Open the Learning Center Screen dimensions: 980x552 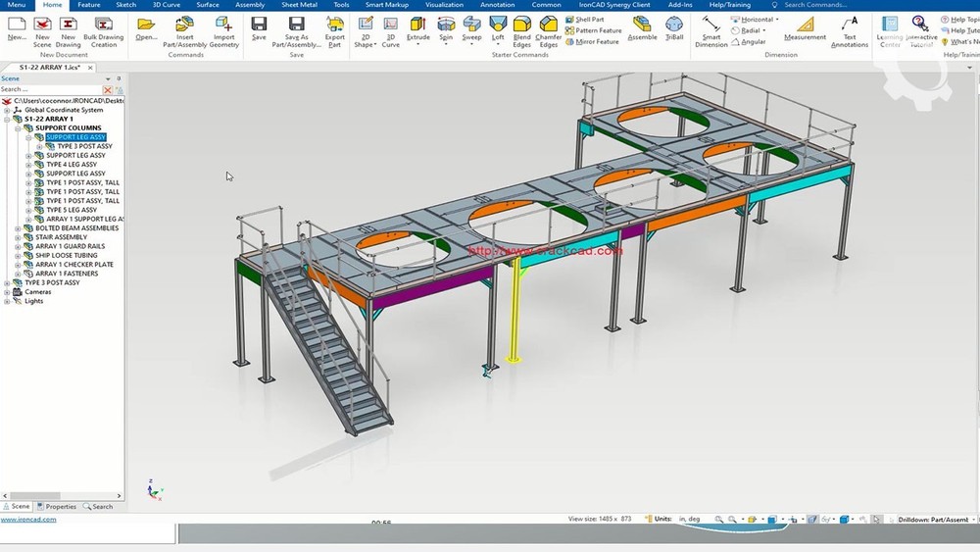pyautogui.click(x=890, y=32)
